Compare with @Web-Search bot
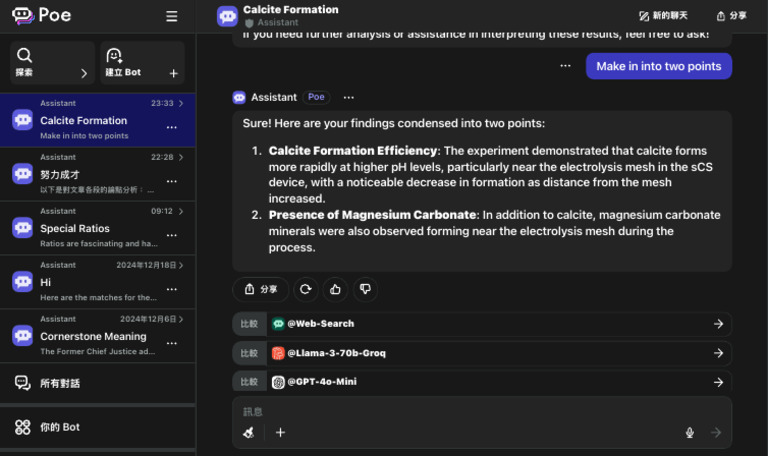This screenshot has height=456, width=768. coord(480,324)
